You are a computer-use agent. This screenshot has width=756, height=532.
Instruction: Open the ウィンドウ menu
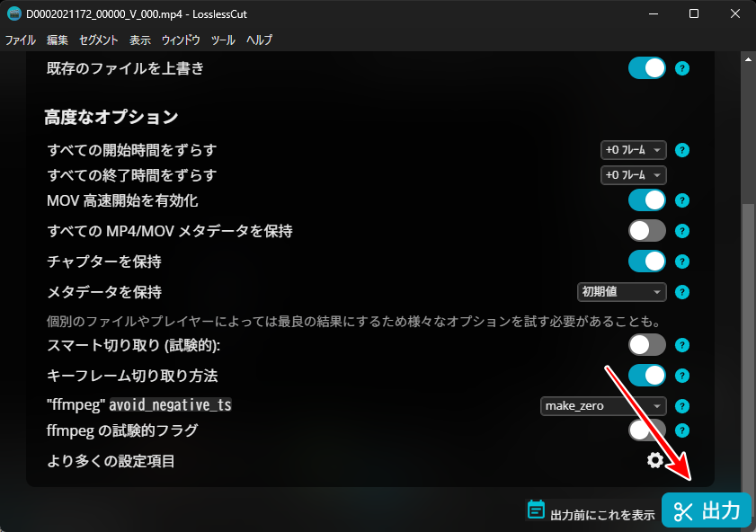coord(181,40)
